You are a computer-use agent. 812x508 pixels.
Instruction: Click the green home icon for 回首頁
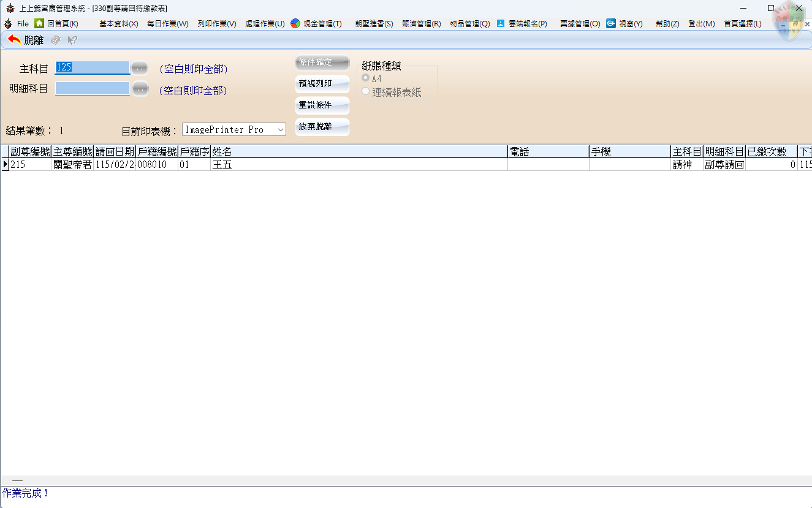coord(39,23)
